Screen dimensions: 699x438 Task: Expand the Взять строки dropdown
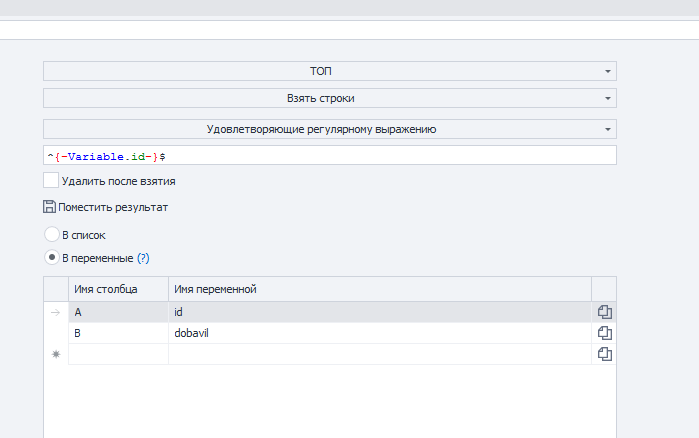pos(329,98)
